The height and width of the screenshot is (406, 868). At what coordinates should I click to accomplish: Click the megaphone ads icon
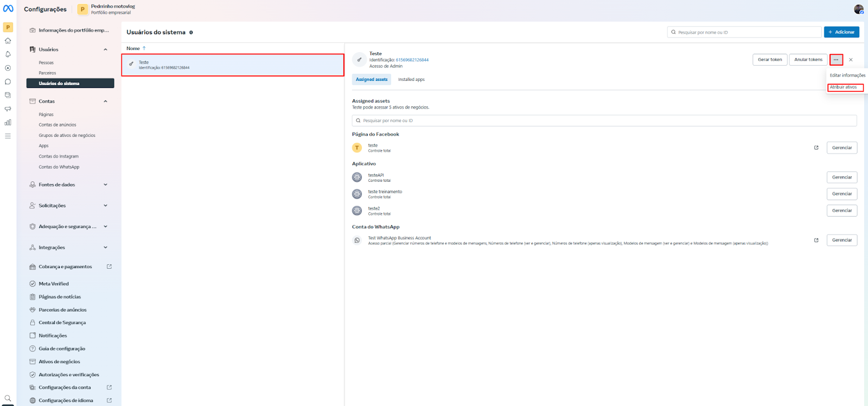(x=8, y=109)
